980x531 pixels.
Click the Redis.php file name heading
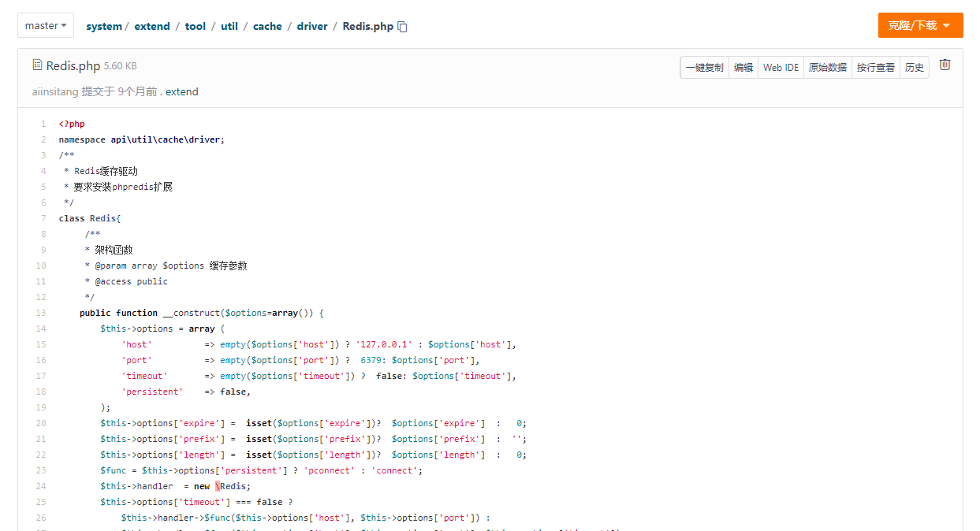73,65
